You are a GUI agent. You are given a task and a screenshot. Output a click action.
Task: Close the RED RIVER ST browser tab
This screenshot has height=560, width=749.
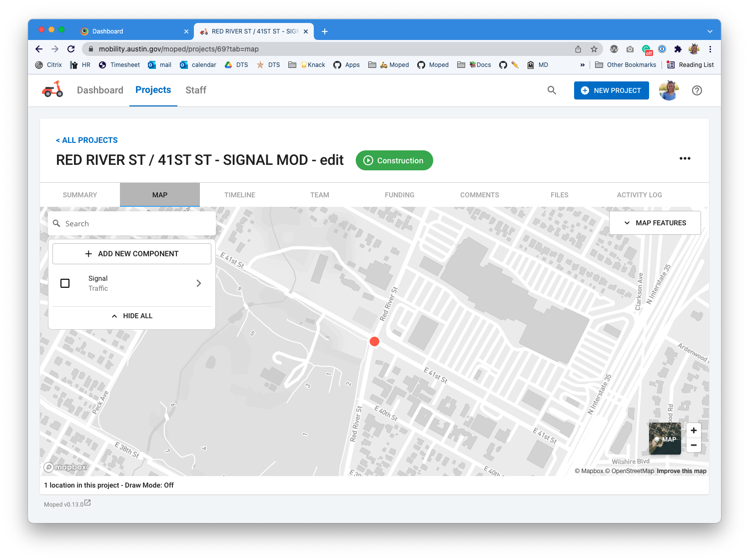(x=306, y=31)
